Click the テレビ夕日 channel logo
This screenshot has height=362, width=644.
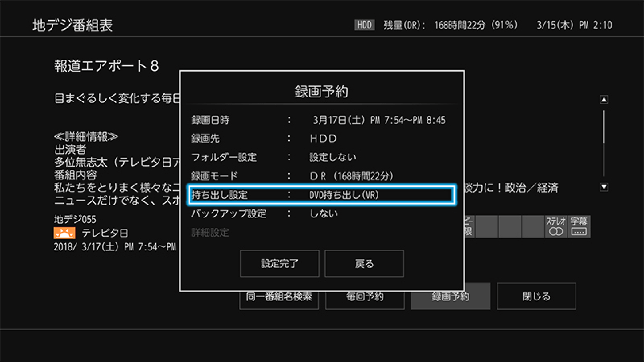(x=64, y=232)
